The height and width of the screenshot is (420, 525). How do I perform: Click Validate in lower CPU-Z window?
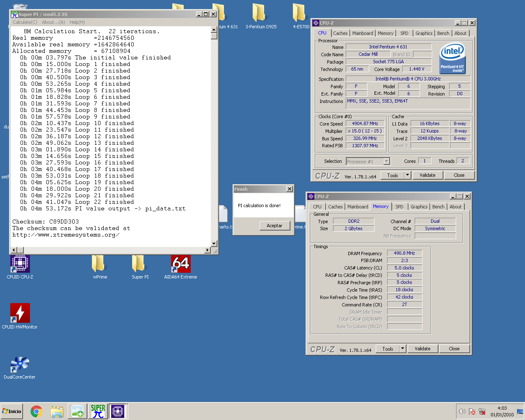tap(422, 349)
